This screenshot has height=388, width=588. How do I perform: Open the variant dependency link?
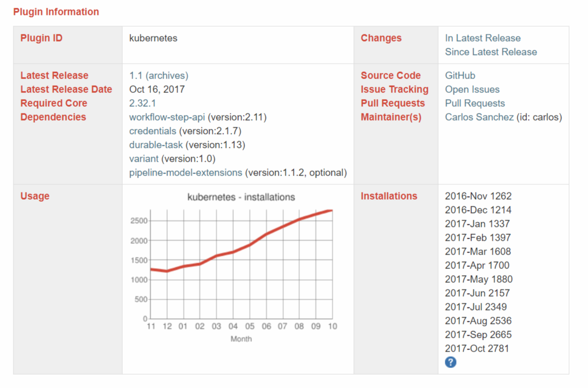tap(144, 159)
